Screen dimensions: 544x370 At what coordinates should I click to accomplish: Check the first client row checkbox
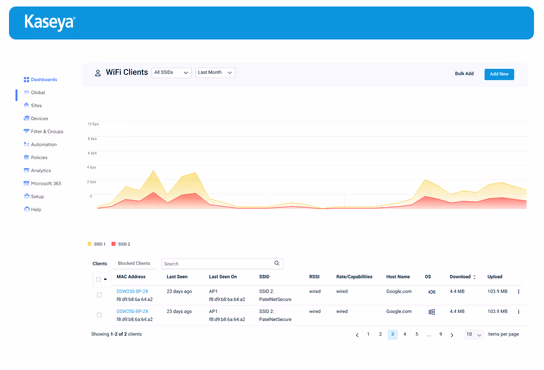(x=99, y=295)
